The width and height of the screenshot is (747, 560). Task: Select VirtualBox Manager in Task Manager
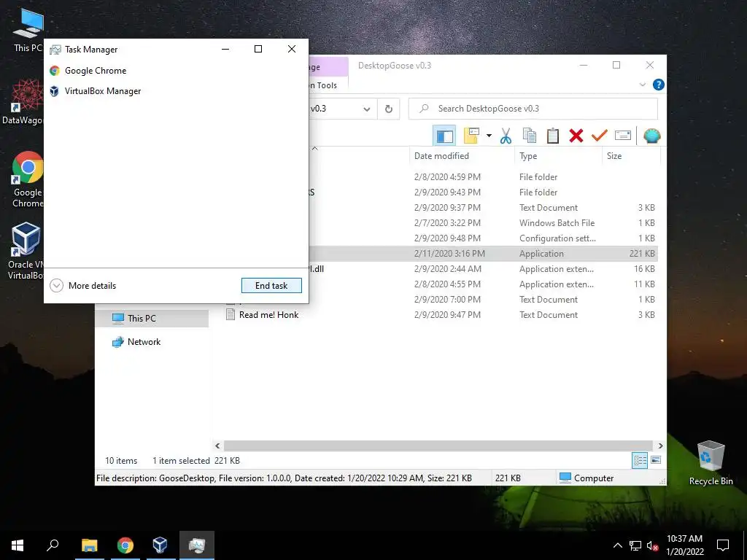(x=176, y=91)
